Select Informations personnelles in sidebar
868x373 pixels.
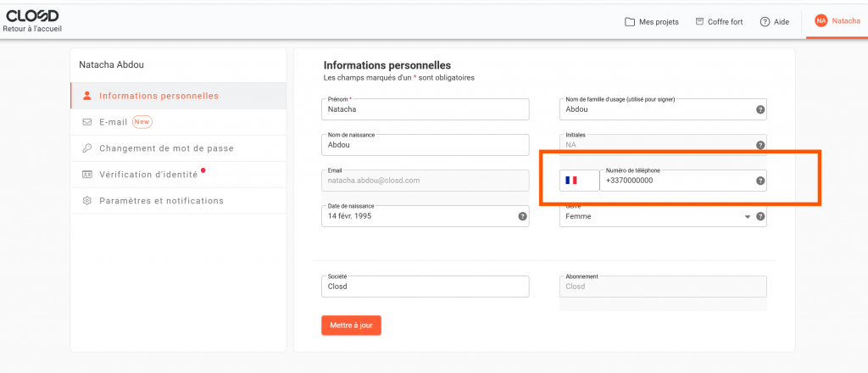click(x=159, y=96)
